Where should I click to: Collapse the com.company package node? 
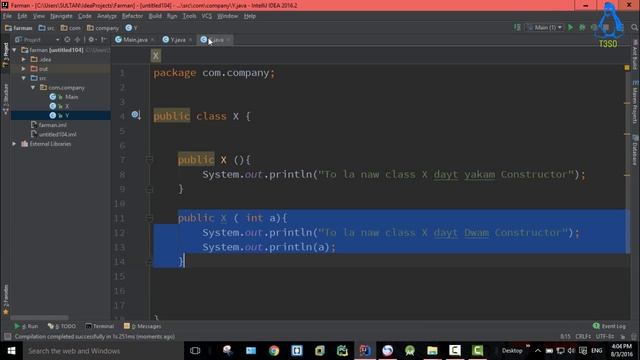[33, 87]
